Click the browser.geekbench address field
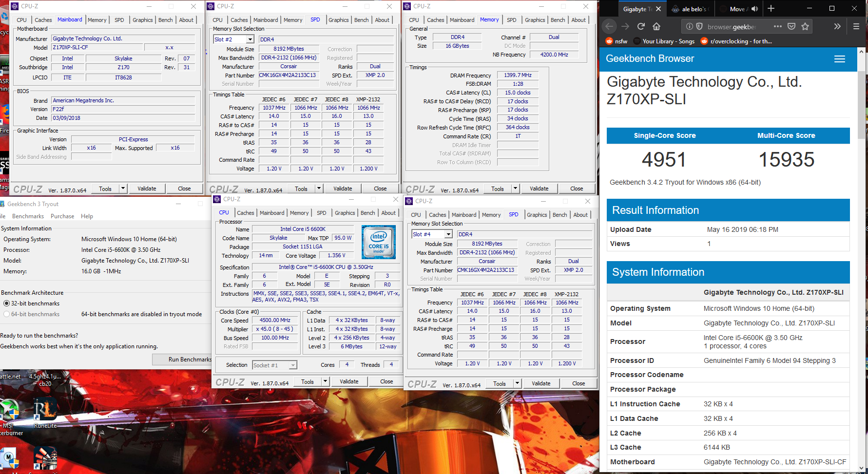868x474 pixels. point(731,26)
